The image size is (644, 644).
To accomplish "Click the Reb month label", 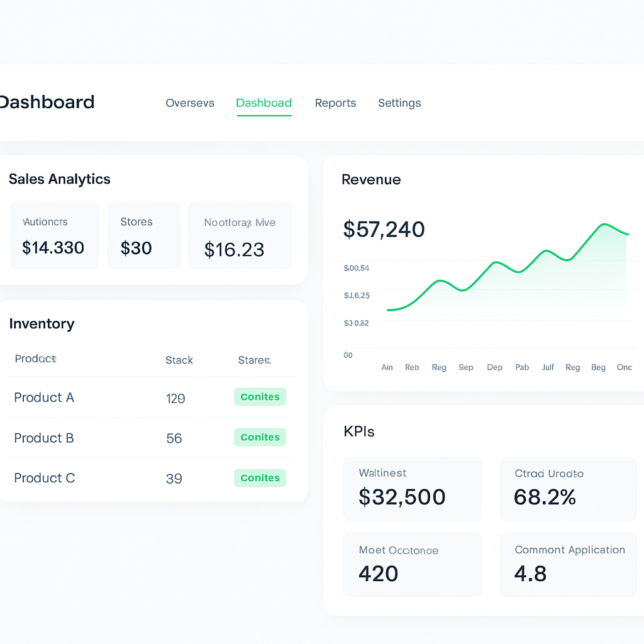I will 412,367.
